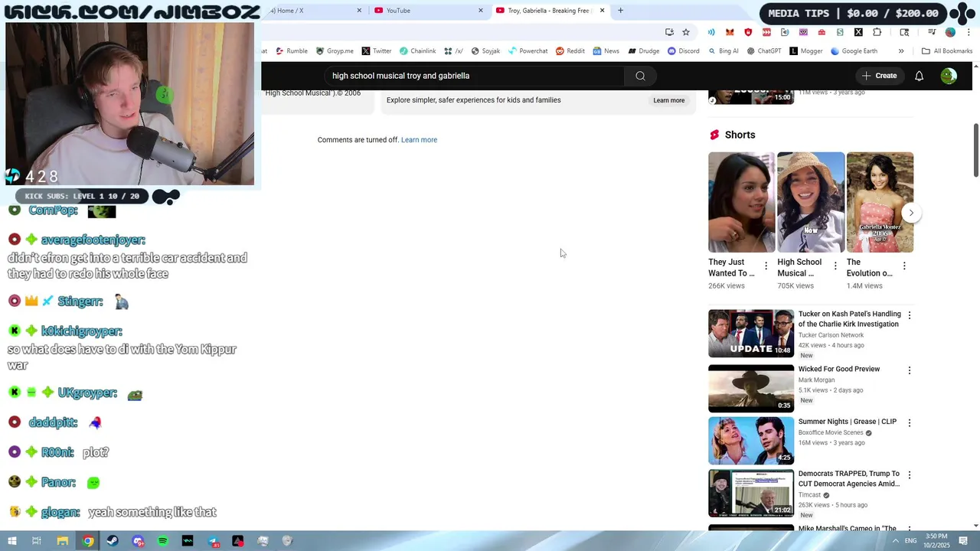Open the Google Earth bookmark
Image resolution: width=980 pixels, height=551 pixels.
(854, 51)
